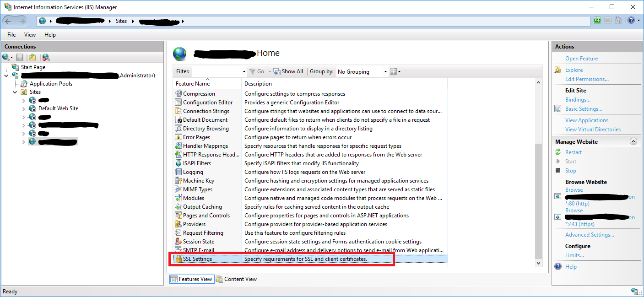Open the Help menu
The width and height of the screenshot is (644, 297).
click(x=50, y=35)
